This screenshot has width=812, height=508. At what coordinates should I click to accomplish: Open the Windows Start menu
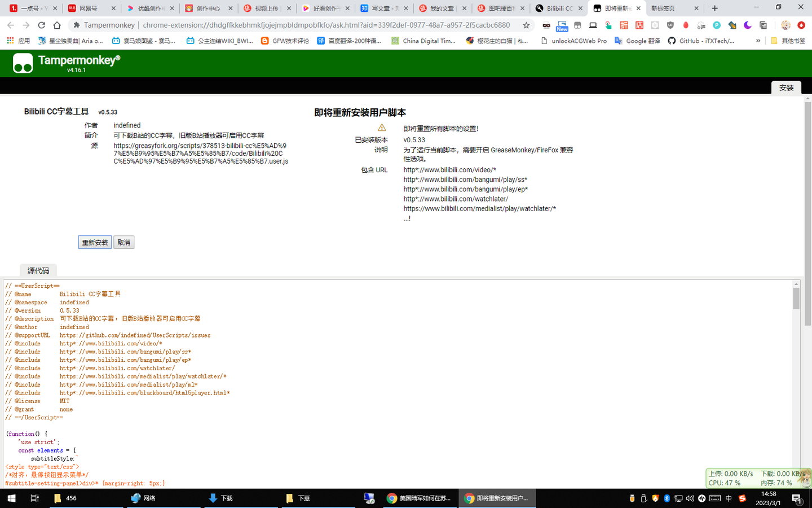coord(11,498)
